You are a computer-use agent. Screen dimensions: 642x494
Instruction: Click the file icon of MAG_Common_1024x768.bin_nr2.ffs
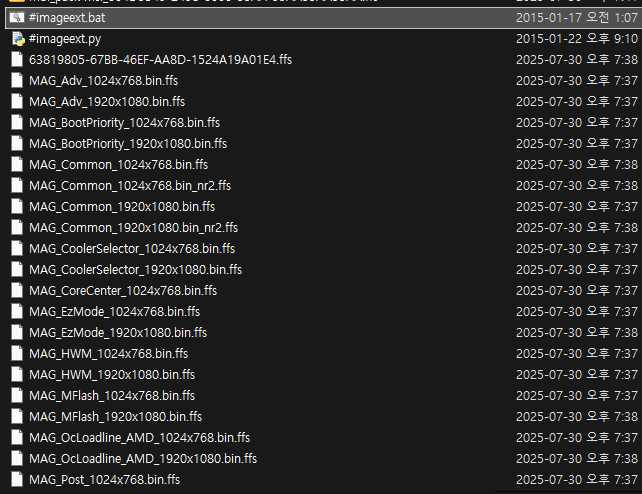(17, 186)
